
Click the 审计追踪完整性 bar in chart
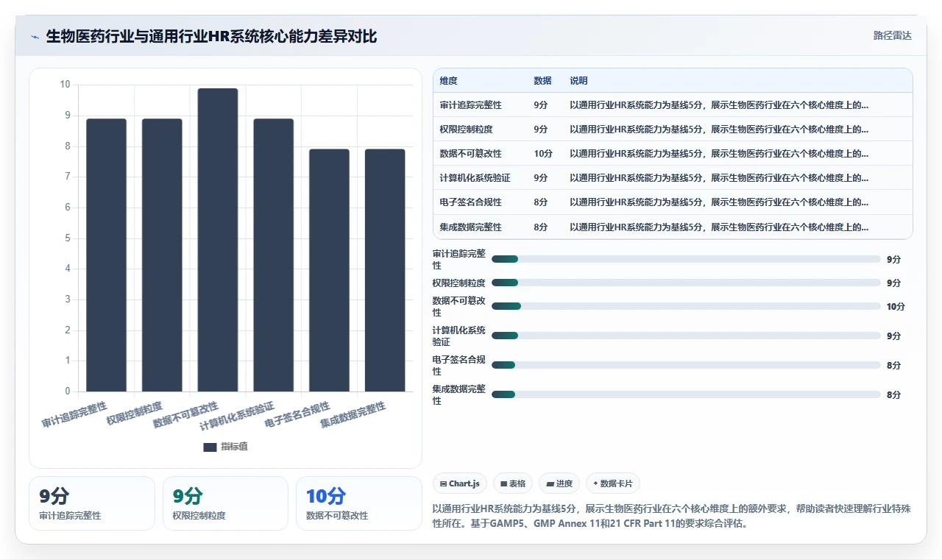(x=106, y=255)
